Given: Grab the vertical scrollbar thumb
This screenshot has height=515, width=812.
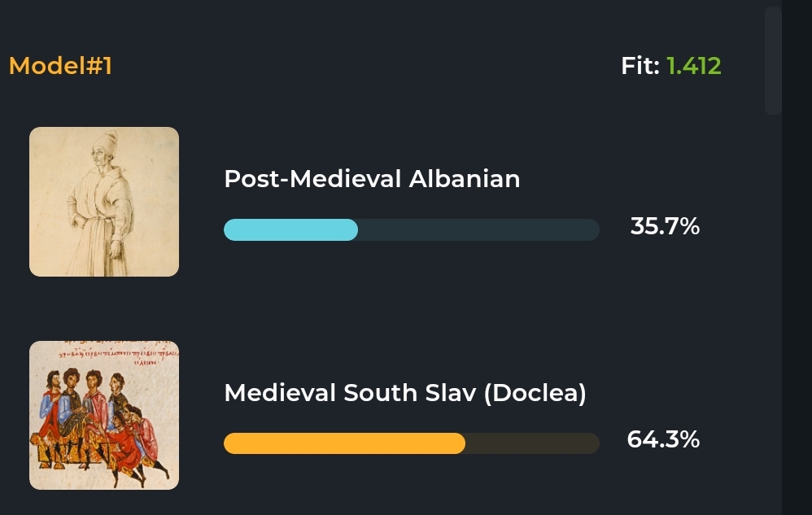Looking at the screenshot, I should click(x=773, y=61).
